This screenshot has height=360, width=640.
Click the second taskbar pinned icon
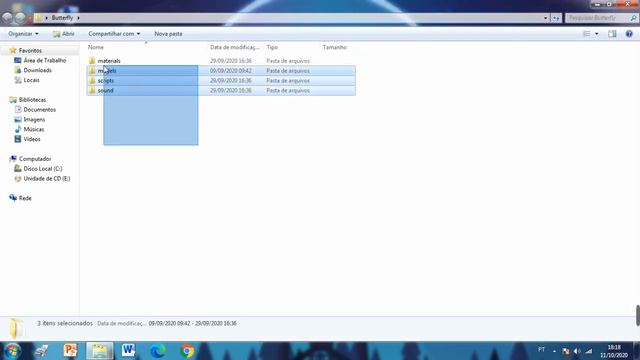(x=41, y=351)
